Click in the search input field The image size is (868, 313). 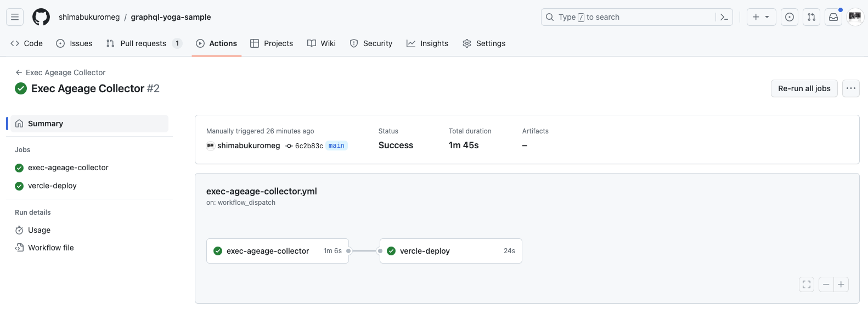pos(631,17)
